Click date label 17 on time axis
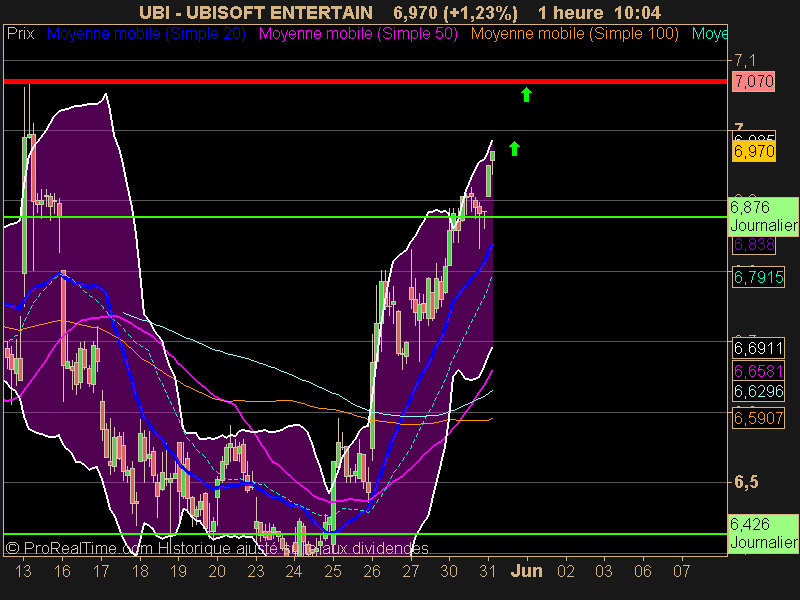This screenshot has height=600, width=800. pyautogui.click(x=101, y=571)
